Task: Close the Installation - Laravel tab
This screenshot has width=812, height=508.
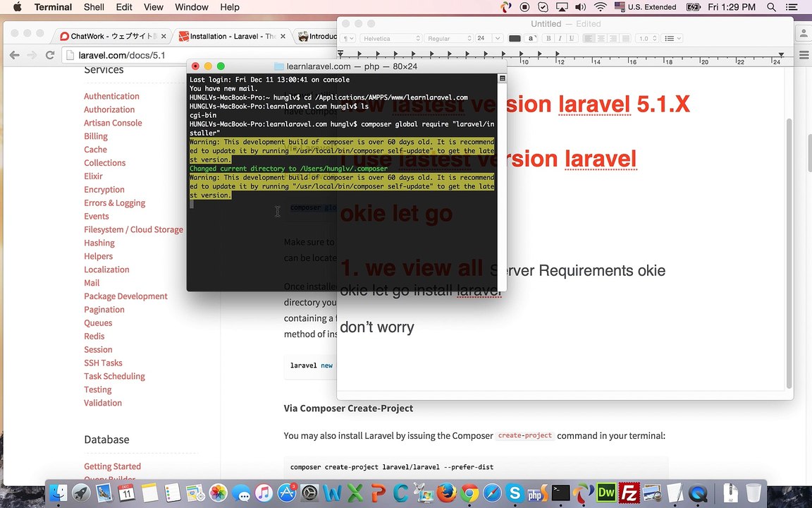Action: click(x=283, y=36)
